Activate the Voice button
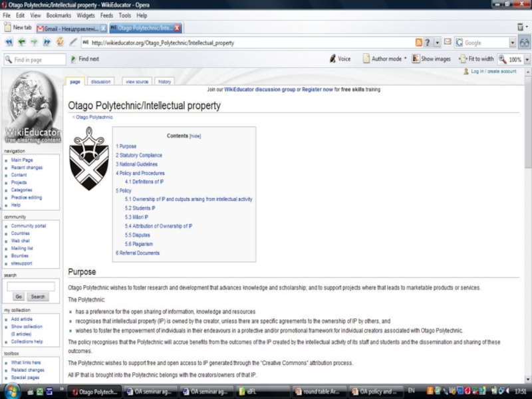 coord(340,59)
